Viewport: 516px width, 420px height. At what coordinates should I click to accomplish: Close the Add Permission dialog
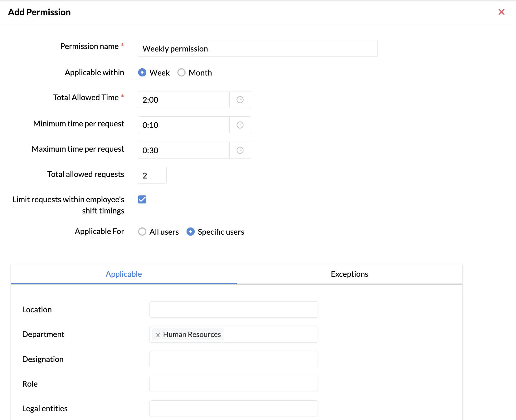tap(501, 12)
